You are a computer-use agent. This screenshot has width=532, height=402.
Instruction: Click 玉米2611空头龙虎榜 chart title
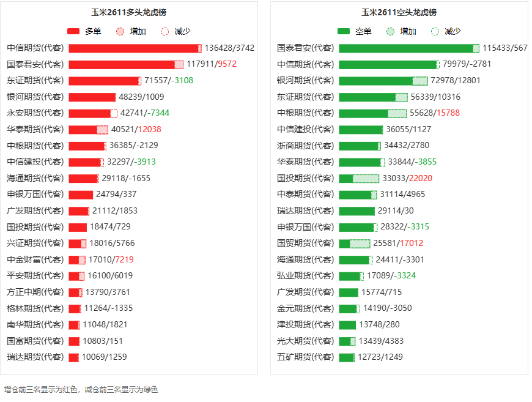click(x=399, y=13)
